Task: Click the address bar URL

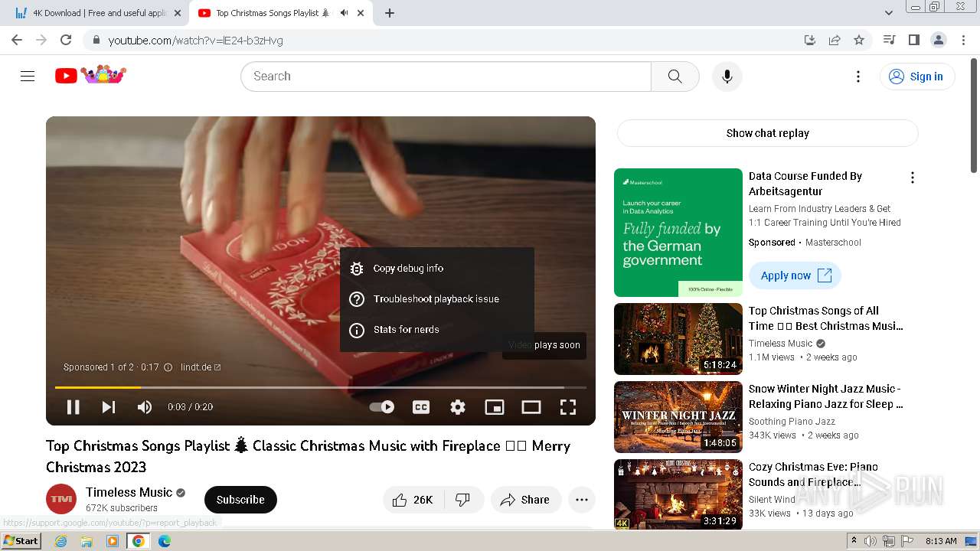Action: point(195,41)
